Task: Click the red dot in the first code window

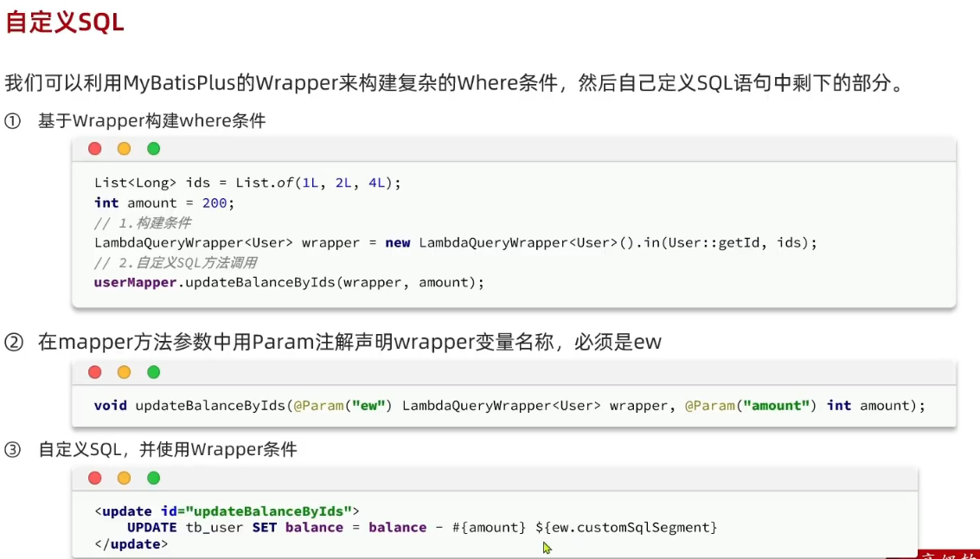Action: tap(95, 149)
